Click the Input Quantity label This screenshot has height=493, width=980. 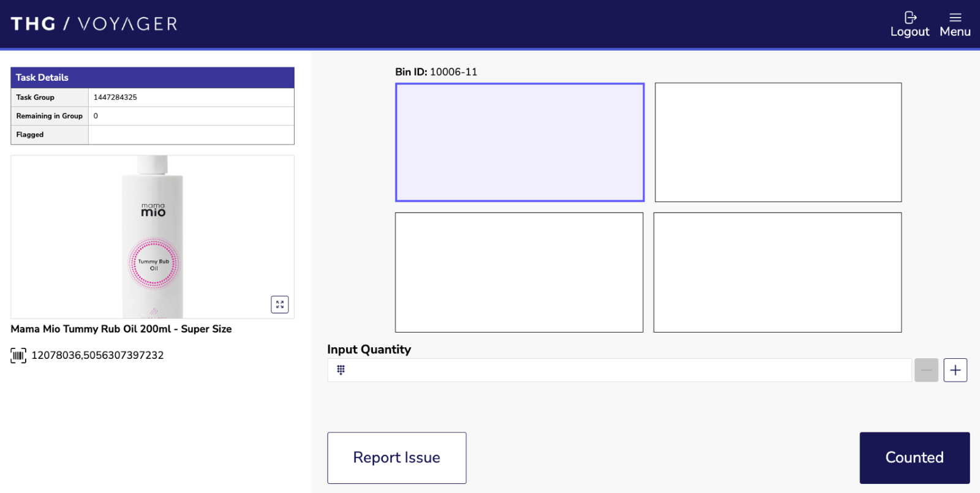[x=369, y=349]
